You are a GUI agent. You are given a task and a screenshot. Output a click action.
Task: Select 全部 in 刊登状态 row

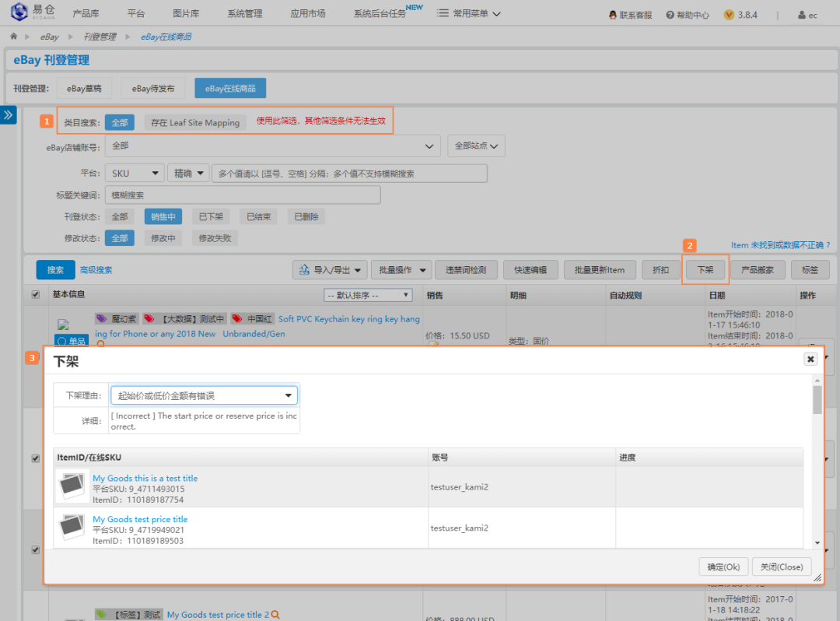[x=120, y=216]
